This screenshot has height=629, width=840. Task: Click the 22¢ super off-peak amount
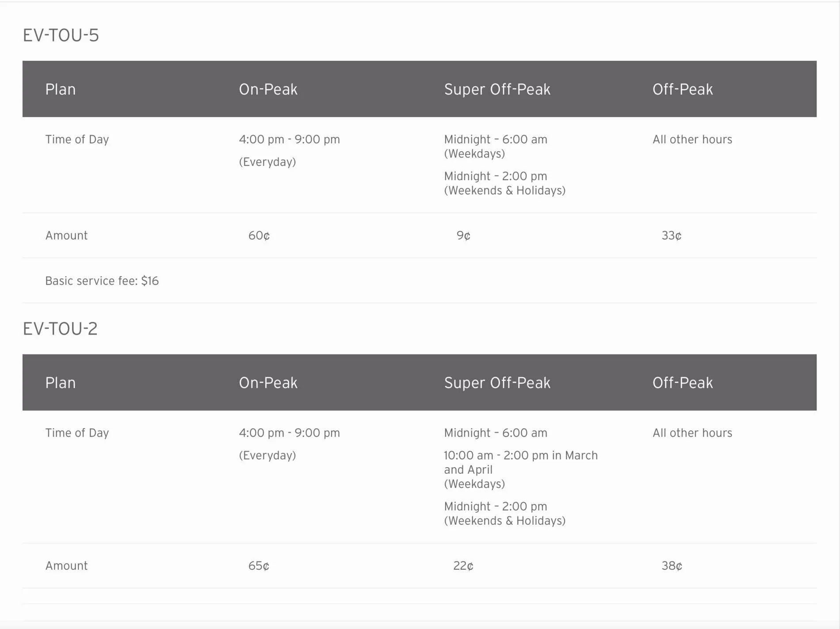coord(463,566)
